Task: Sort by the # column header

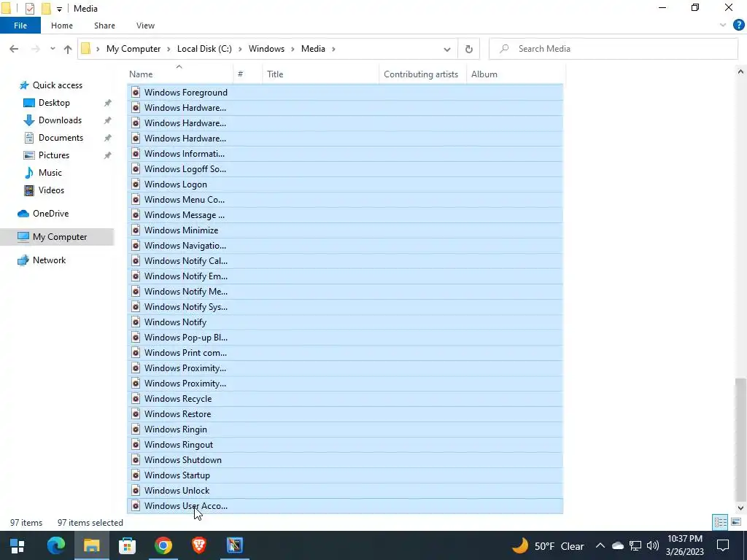Action: (x=248, y=74)
